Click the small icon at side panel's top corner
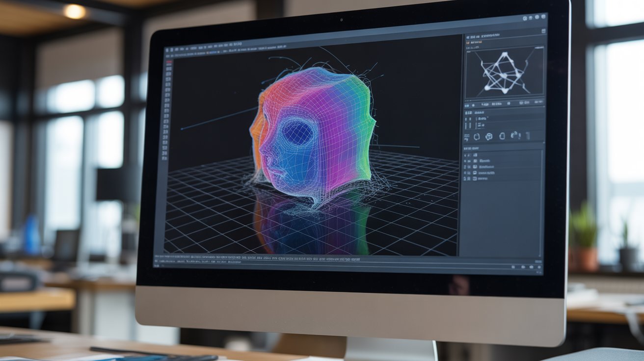The height and width of the screenshot is (361, 644). pos(543,31)
